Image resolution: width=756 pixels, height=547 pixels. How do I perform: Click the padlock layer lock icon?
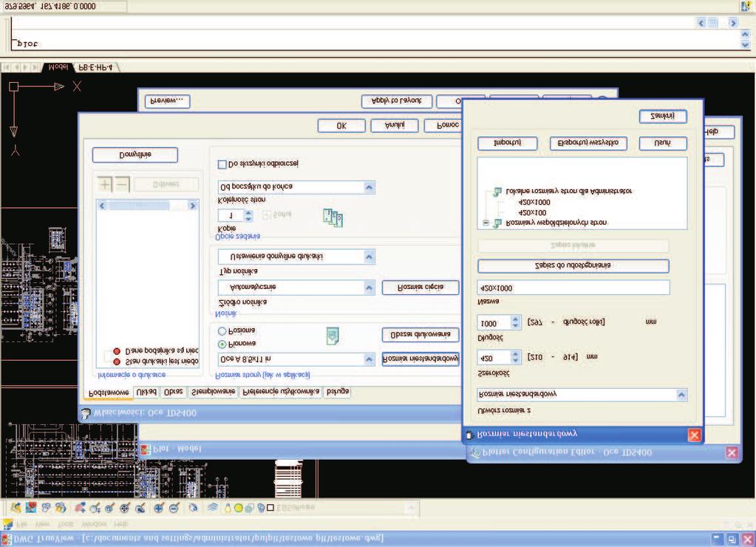click(x=261, y=508)
